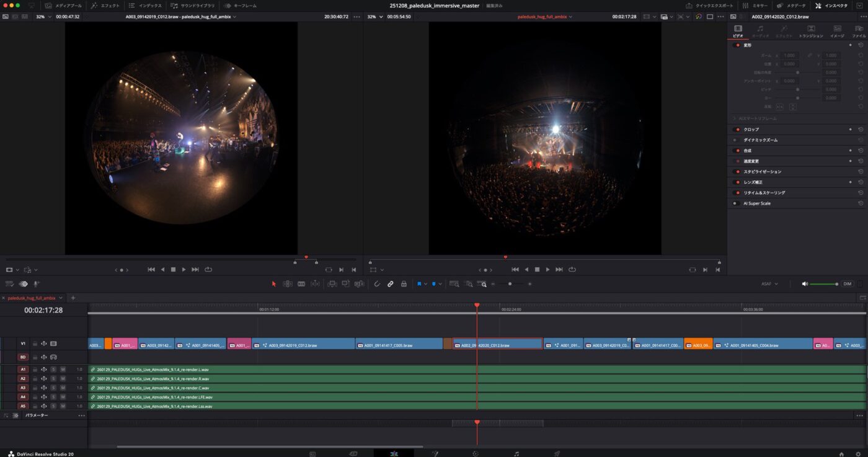Toggle スタビライゼーション enable switch
This screenshot has height=457, width=868.
[x=737, y=172]
